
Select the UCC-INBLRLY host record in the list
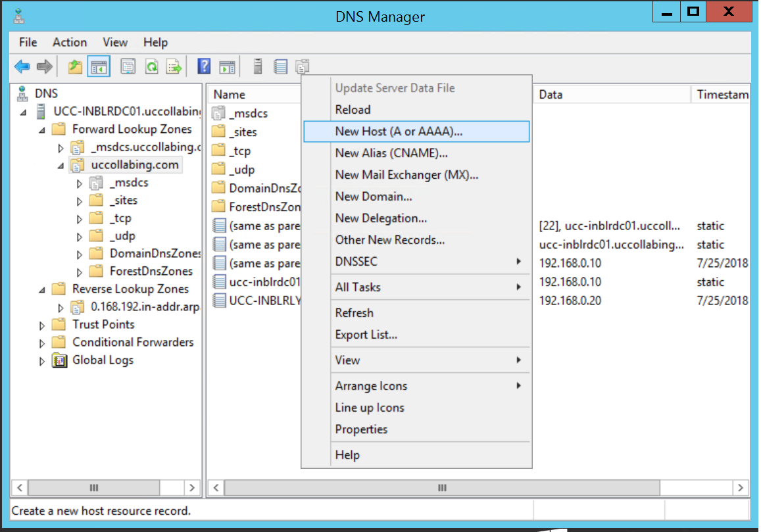pos(265,301)
